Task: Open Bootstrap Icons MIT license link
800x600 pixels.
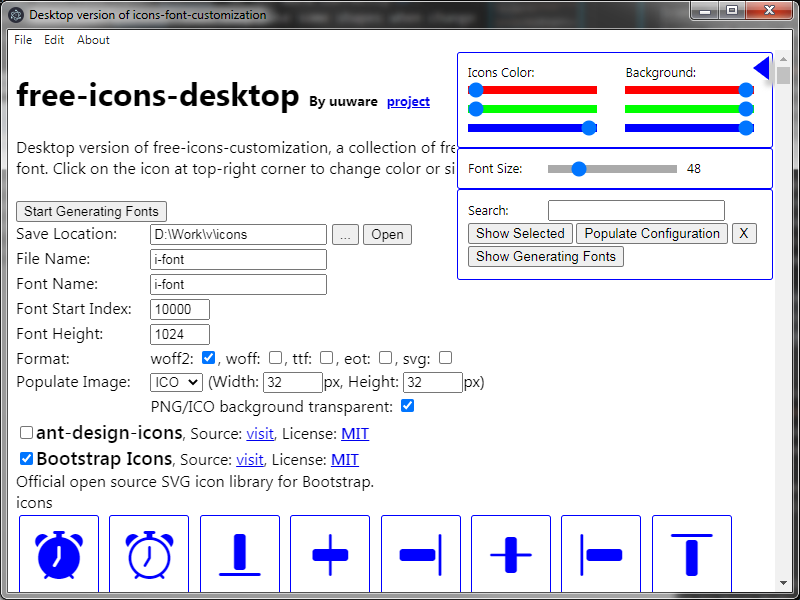Action: [x=345, y=460]
